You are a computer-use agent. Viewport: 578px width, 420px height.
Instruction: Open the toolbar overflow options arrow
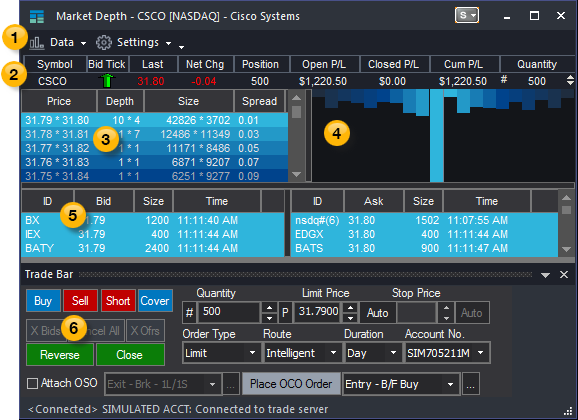point(181,47)
